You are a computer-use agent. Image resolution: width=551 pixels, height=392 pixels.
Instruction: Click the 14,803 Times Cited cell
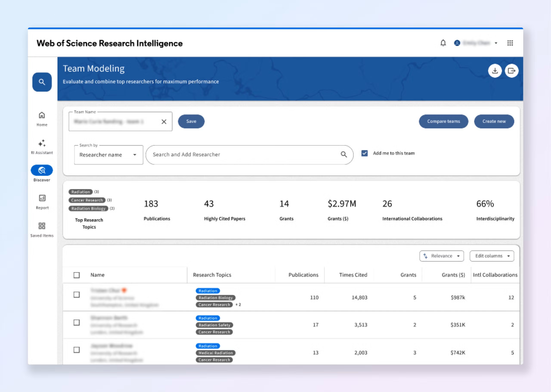tap(359, 298)
